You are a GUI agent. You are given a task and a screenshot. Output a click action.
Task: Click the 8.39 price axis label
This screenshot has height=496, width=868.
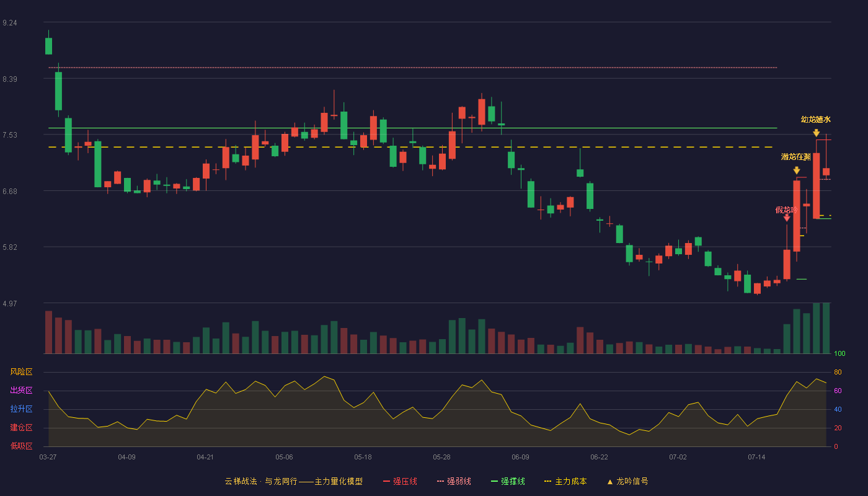(x=10, y=79)
